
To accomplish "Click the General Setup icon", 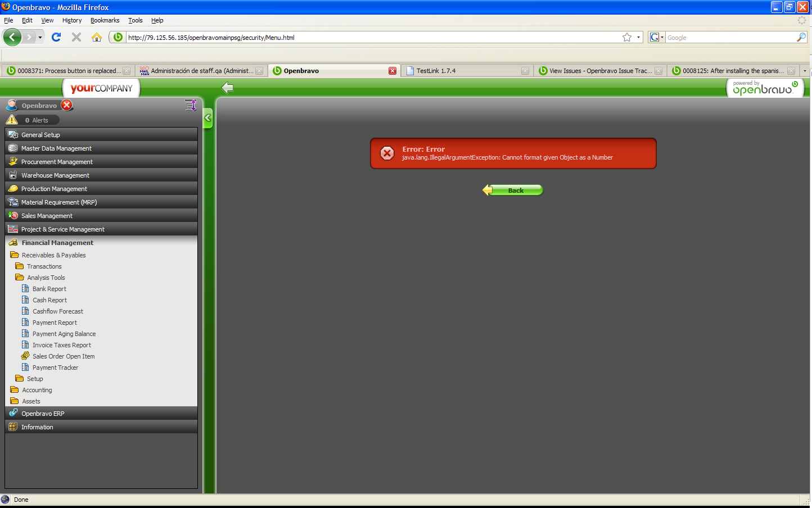I will coord(13,135).
